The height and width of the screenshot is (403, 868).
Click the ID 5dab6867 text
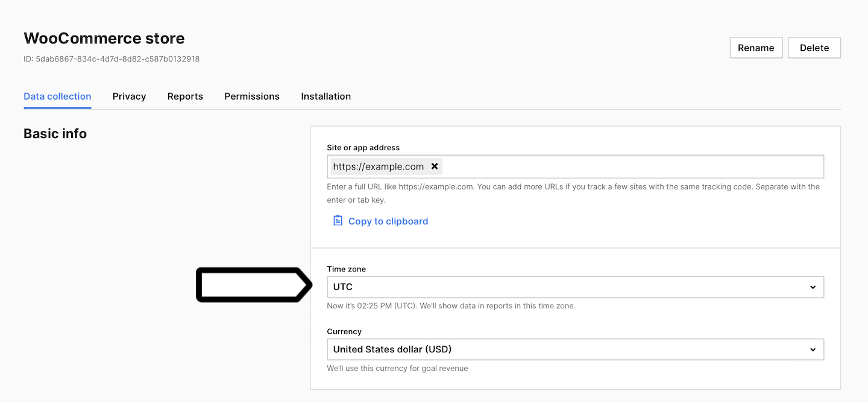[x=112, y=59]
